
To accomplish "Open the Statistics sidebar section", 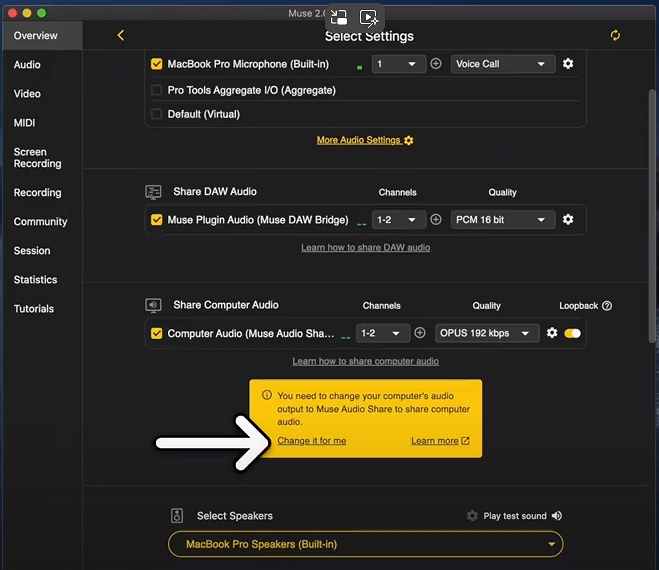I will tap(35, 280).
